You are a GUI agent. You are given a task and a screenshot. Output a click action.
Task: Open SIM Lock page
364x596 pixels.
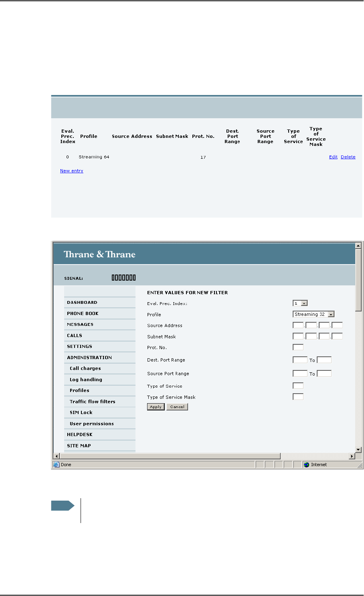pos(100,412)
